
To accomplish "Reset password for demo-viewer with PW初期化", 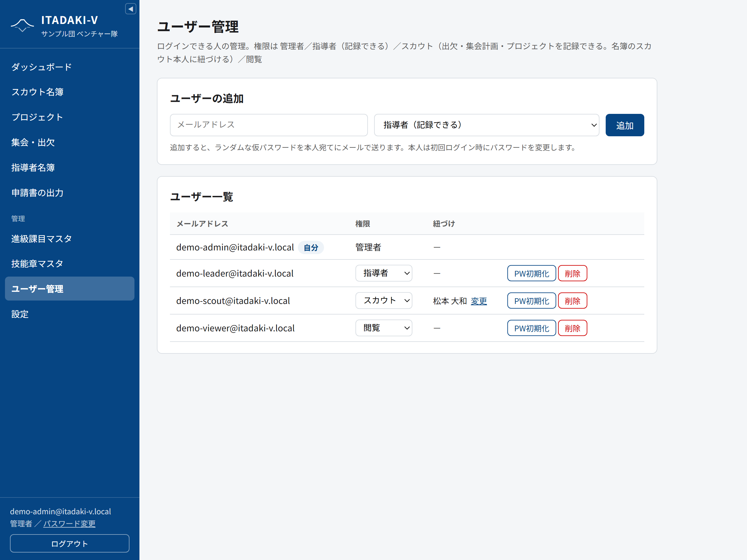I will click(x=532, y=328).
